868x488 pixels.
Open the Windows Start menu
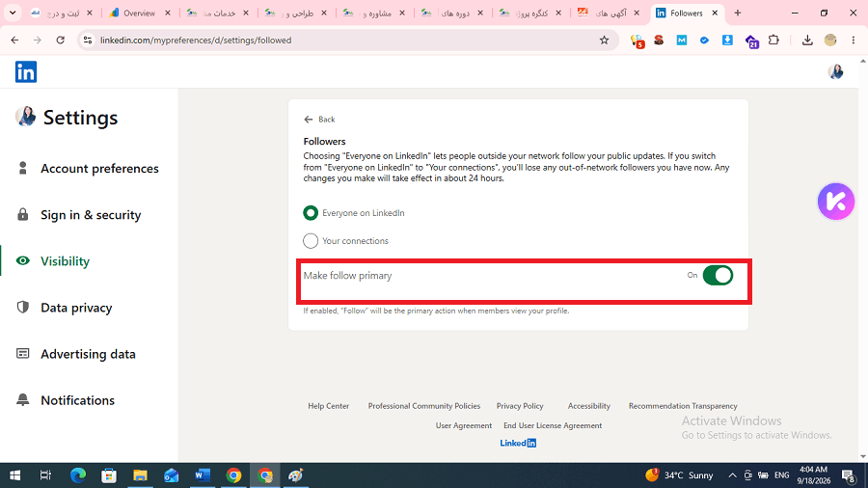pyautogui.click(x=14, y=475)
